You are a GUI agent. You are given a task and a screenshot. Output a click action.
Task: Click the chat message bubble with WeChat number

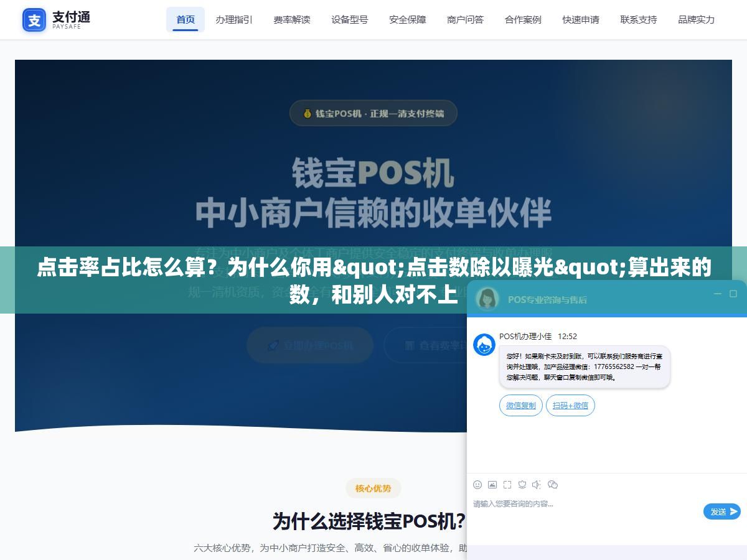tap(585, 367)
